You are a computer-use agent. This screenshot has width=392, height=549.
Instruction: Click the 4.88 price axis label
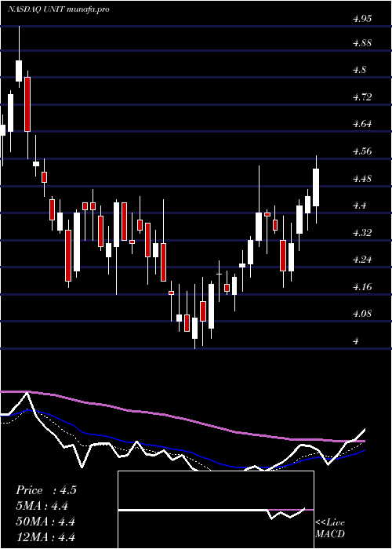362,43
